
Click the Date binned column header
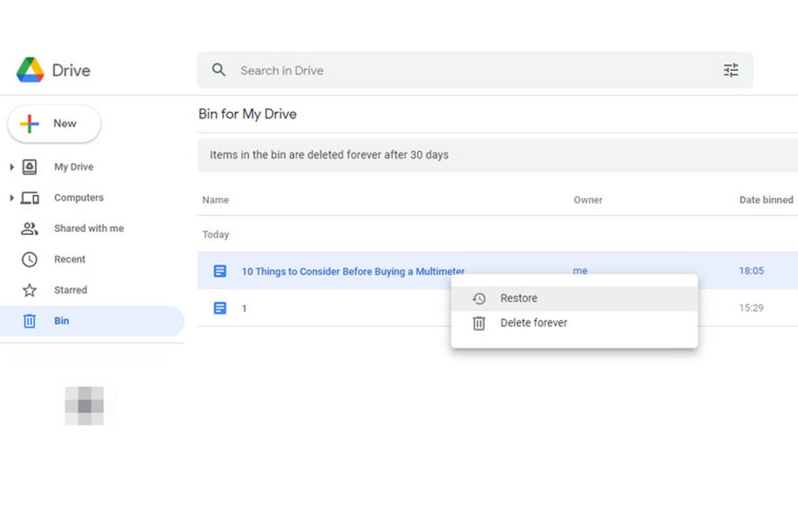tap(766, 200)
